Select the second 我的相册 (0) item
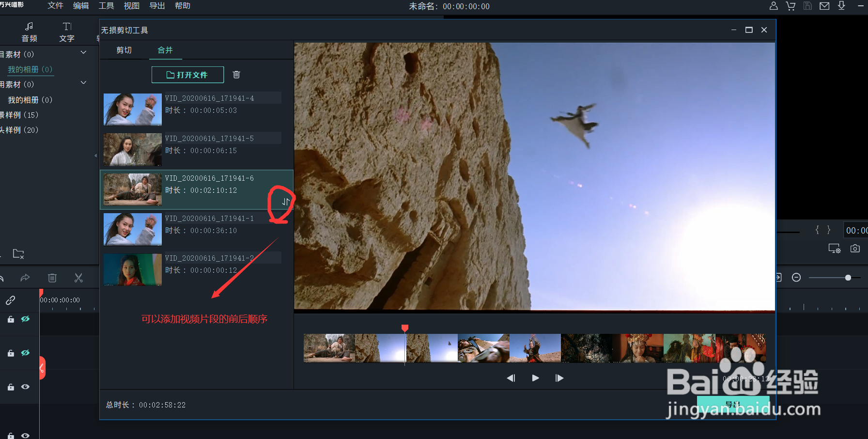The height and width of the screenshot is (439, 868). pyautogui.click(x=30, y=100)
